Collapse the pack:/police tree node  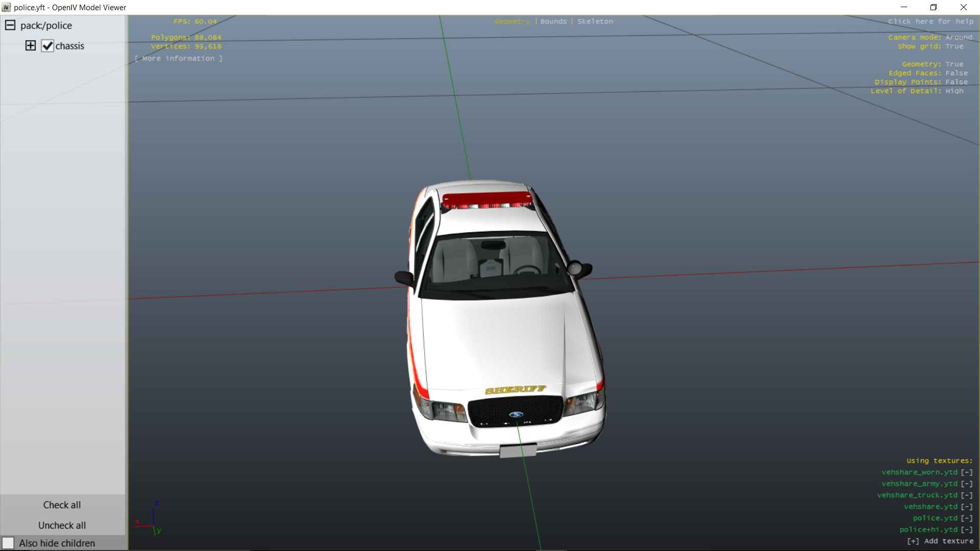(10, 25)
